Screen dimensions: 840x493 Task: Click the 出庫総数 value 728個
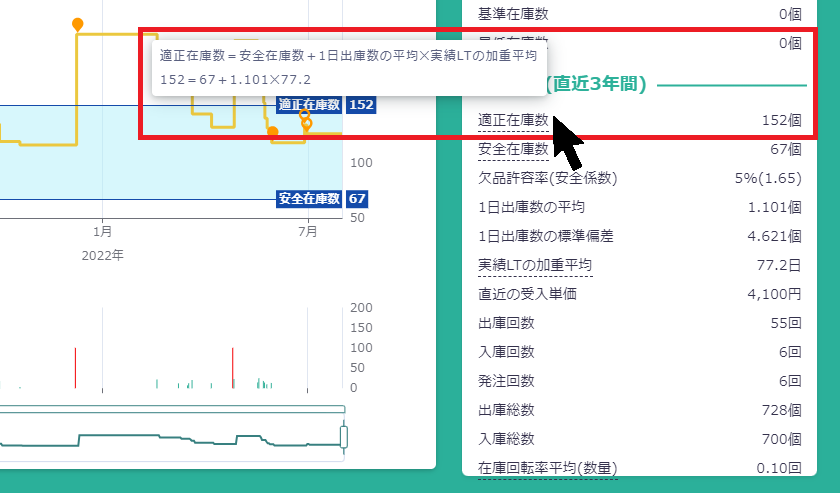click(781, 410)
